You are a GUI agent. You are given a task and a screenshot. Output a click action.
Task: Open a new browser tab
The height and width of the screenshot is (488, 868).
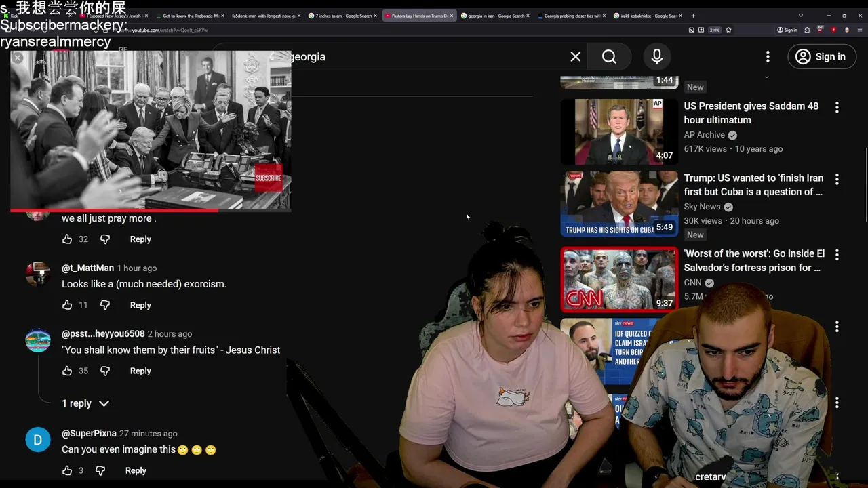(693, 16)
